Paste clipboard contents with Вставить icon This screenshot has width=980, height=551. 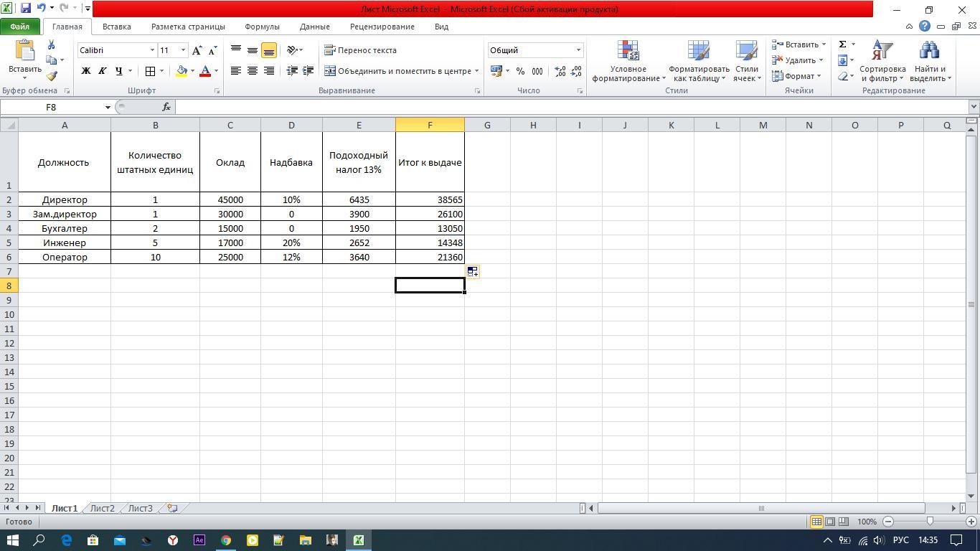point(24,52)
